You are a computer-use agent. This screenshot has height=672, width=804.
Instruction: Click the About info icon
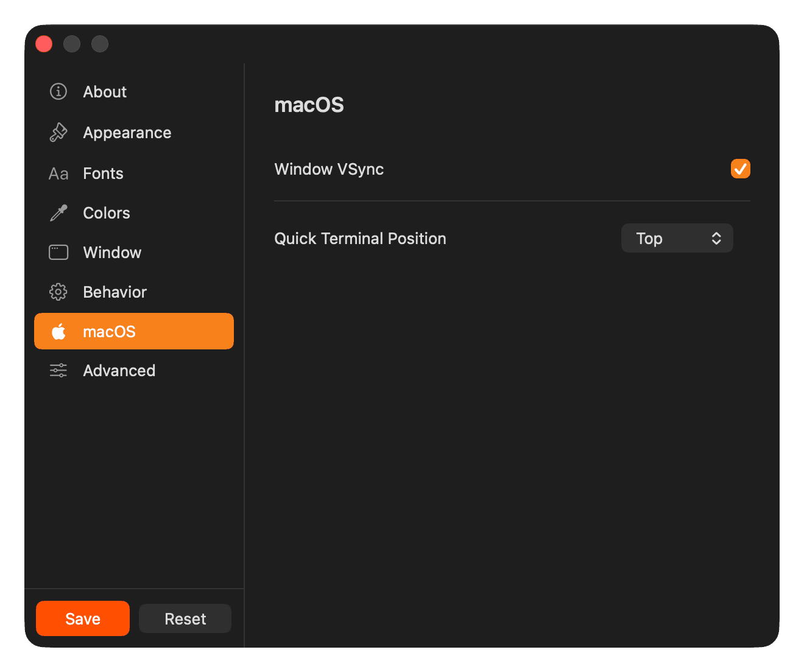[x=58, y=91]
